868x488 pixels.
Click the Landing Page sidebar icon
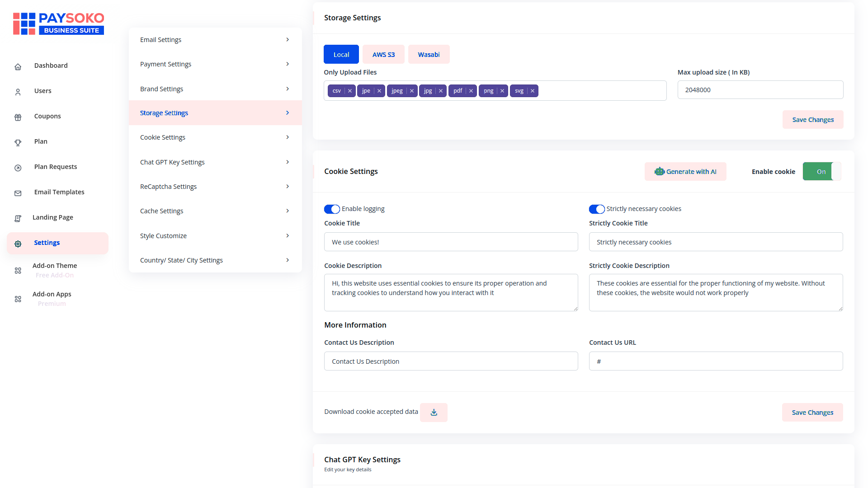[18, 219]
